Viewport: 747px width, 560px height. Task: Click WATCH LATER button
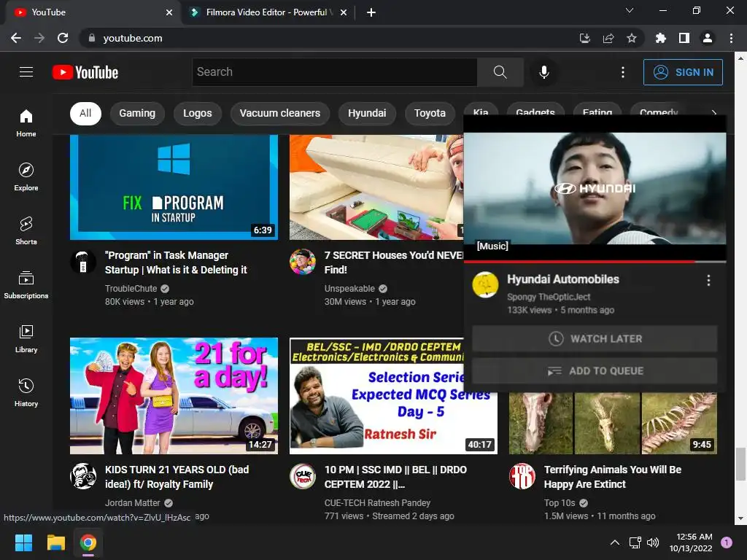coord(595,338)
